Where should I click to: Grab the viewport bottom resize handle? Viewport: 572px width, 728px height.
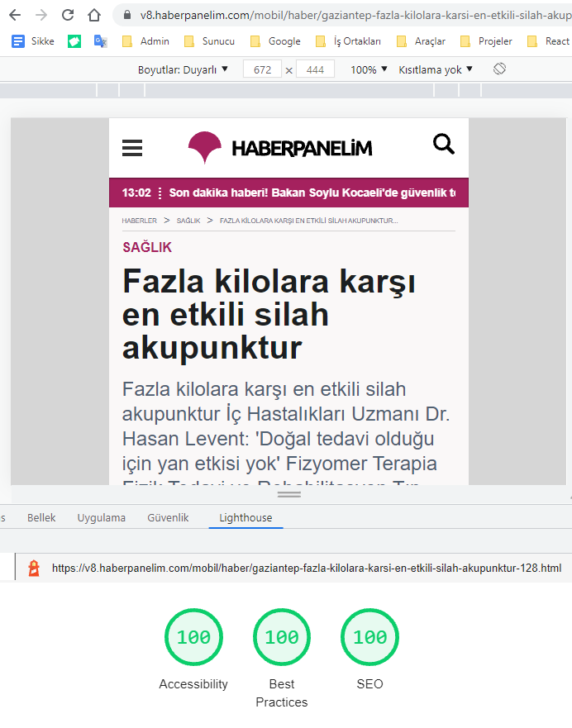click(288, 494)
